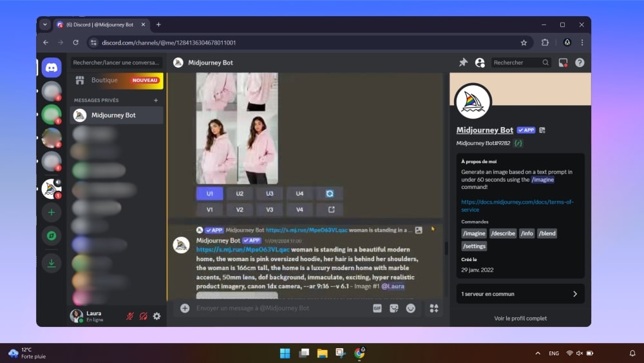Toggle microphone mute icon

point(130,316)
